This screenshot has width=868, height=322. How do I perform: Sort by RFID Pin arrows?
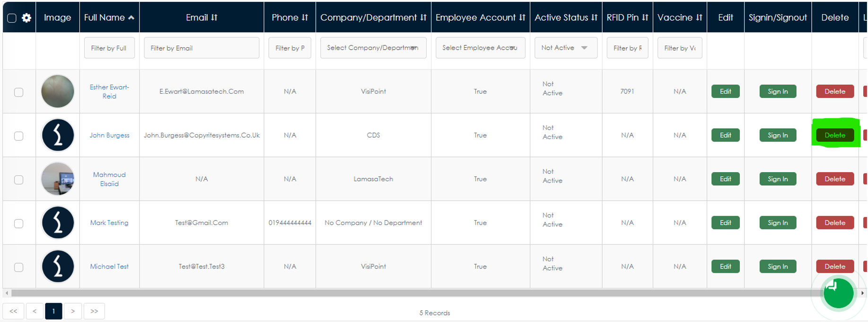click(x=645, y=17)
